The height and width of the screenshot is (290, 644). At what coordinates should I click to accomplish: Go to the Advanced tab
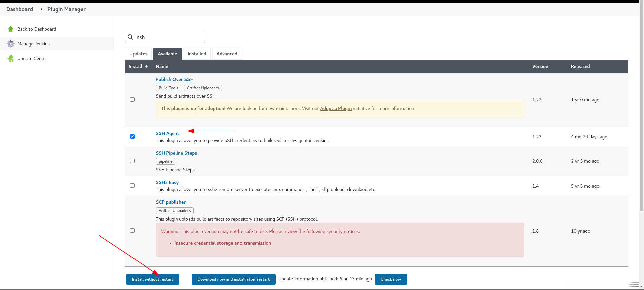tap(227, 54)
